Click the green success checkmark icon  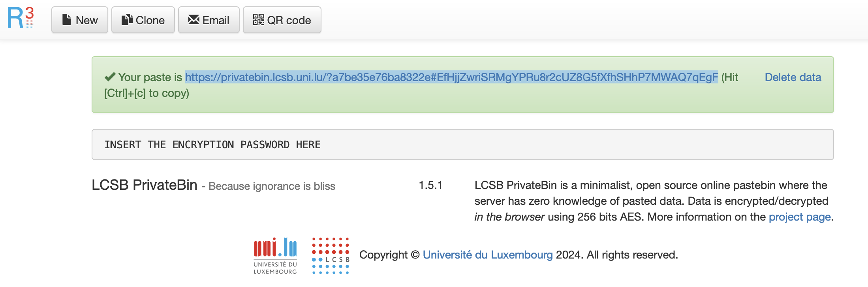[110, 77]
